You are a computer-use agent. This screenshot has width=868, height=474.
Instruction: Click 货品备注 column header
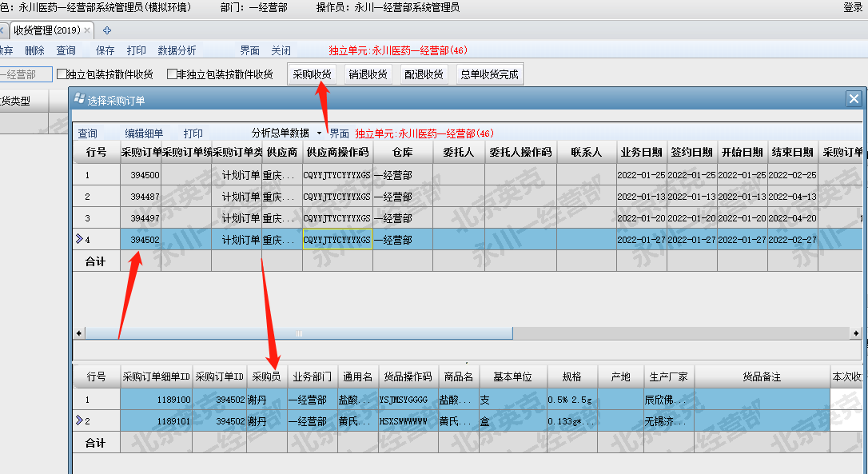coord(762,376)
